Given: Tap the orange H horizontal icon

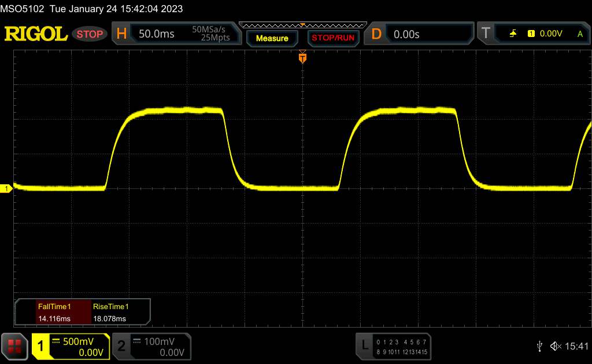Looking at the screenshot, I should [121, 34].
